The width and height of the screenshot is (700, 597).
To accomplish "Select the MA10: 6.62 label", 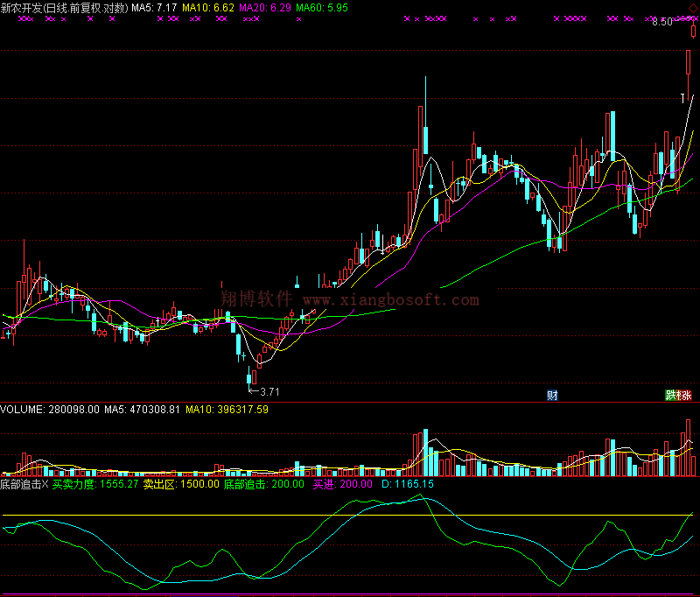I will [208, 8].
